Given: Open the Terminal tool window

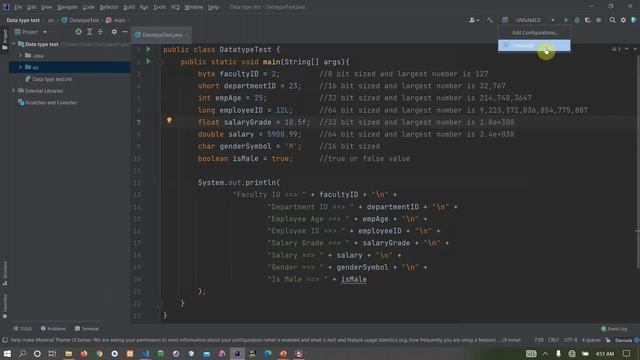Looking at the screenshot, I should tap(87, 329).
